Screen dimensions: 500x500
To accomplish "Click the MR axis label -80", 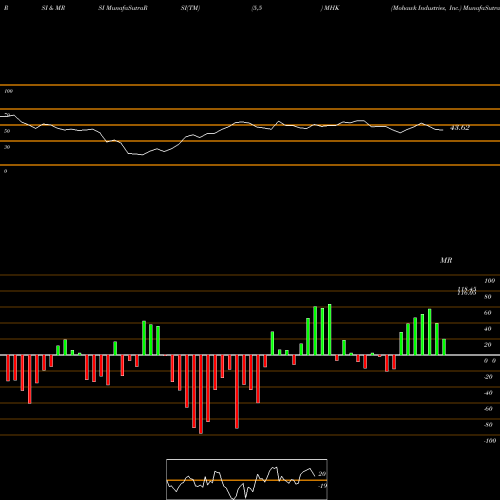I will (488, 425).
